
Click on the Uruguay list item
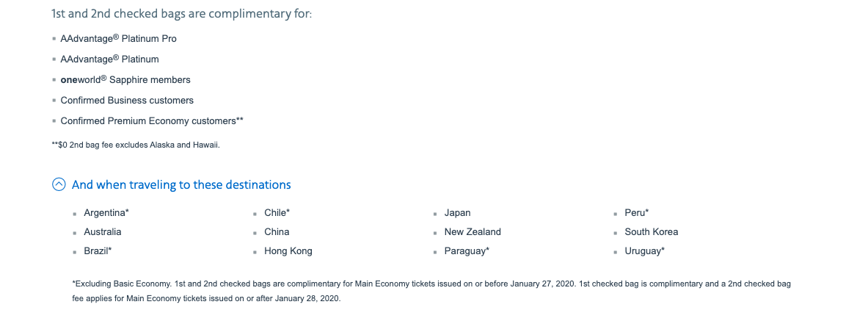click(645, 251)
